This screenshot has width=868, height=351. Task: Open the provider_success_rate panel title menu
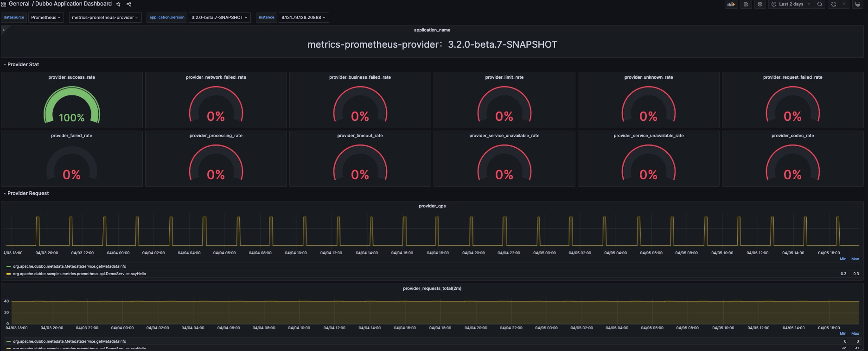(x=71, y=77)
